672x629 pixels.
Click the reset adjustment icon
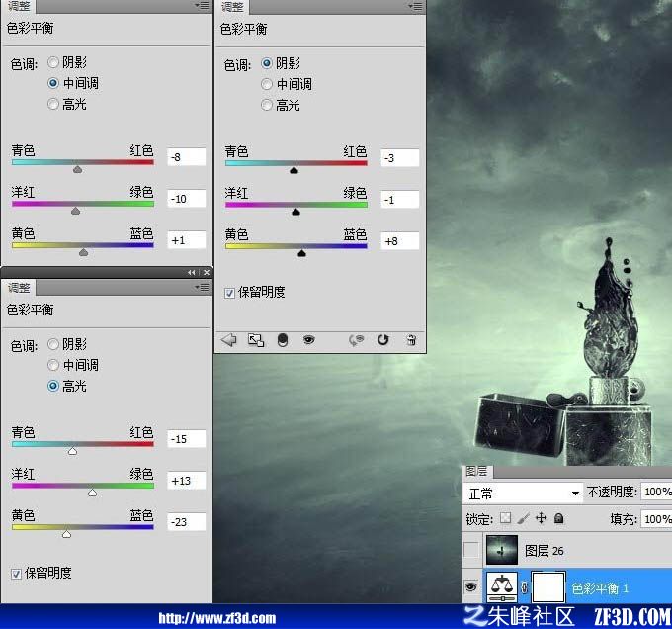point(382,340)
